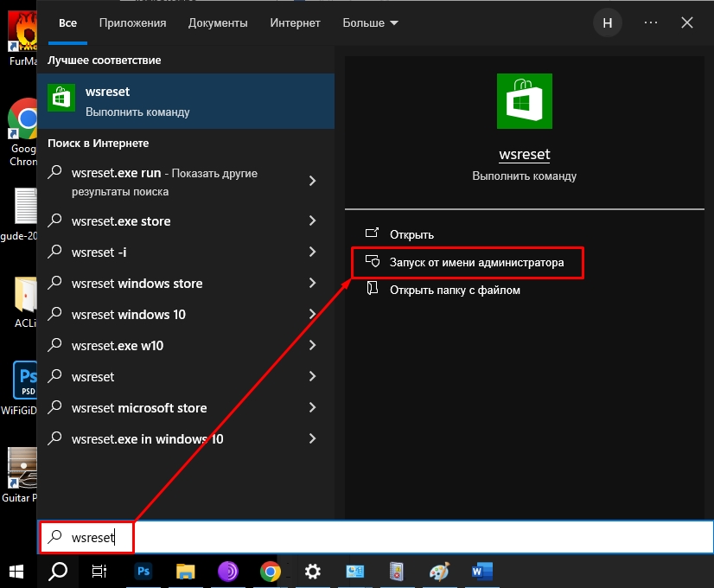This screenshot has width=714, height=588.
Task: Open Microsoft Word from the taskbar
Action: tap(481, 572)
